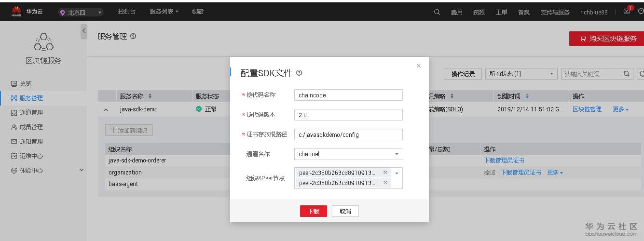Open the richblue88 account menu
This screenshot has height=241, width=644.
point(594,13)
